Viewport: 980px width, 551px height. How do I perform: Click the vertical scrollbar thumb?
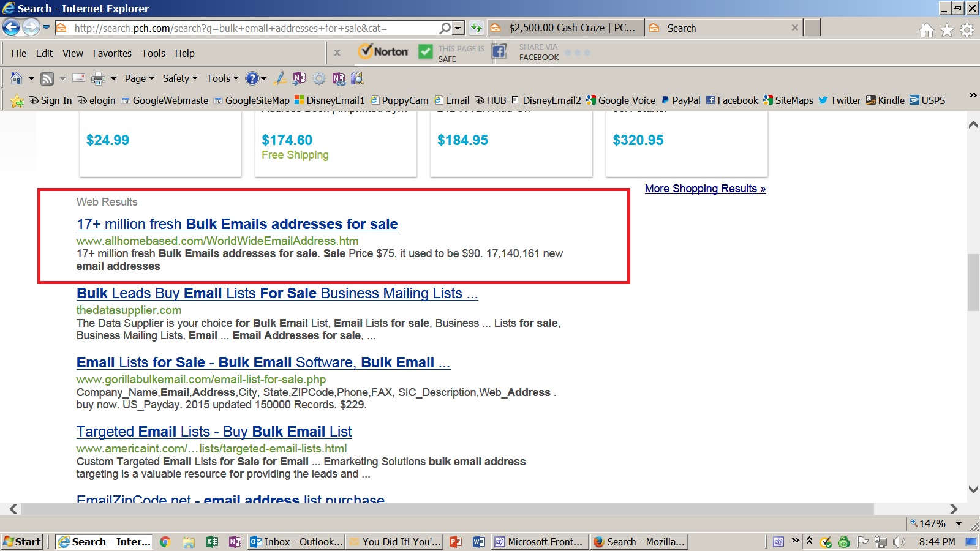pos(973,282)
